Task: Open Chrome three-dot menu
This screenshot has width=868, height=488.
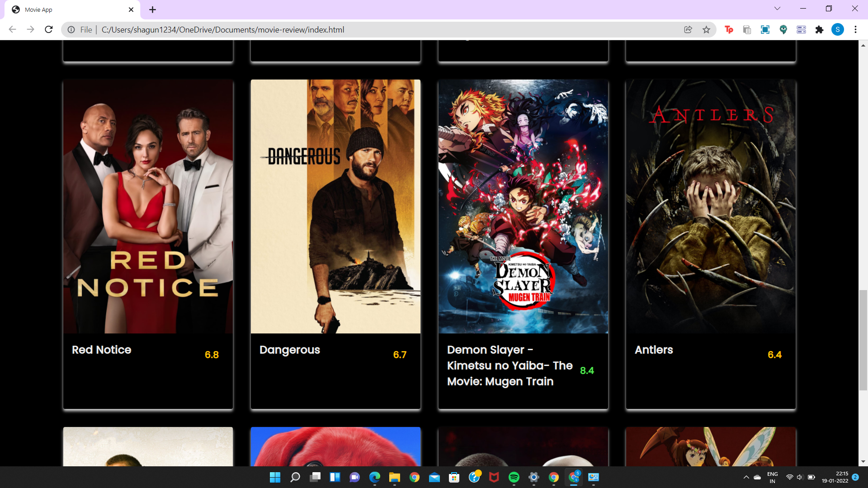Action: pyautogui.click(x=855, y=30)
